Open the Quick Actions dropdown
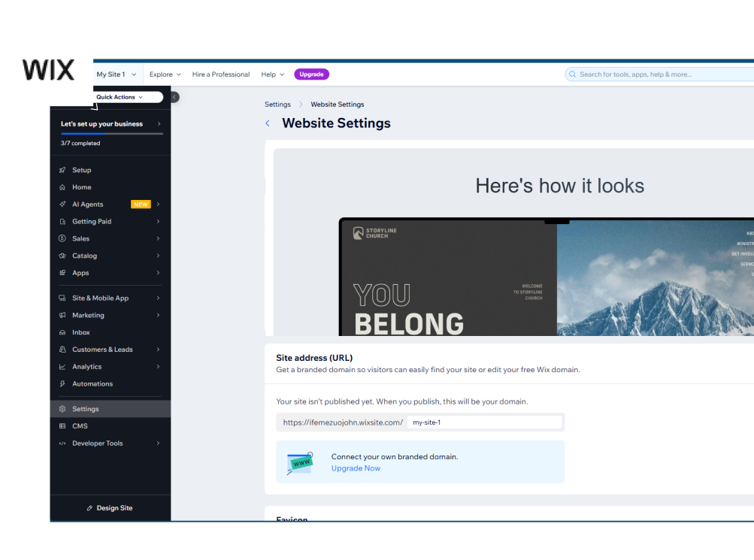 127,97
